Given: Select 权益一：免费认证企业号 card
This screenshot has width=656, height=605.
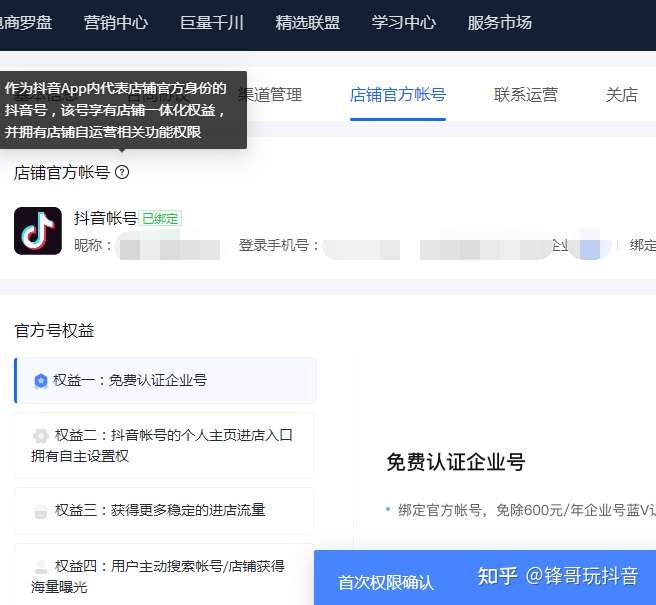Looking at the screenshot, I should 165,380.
